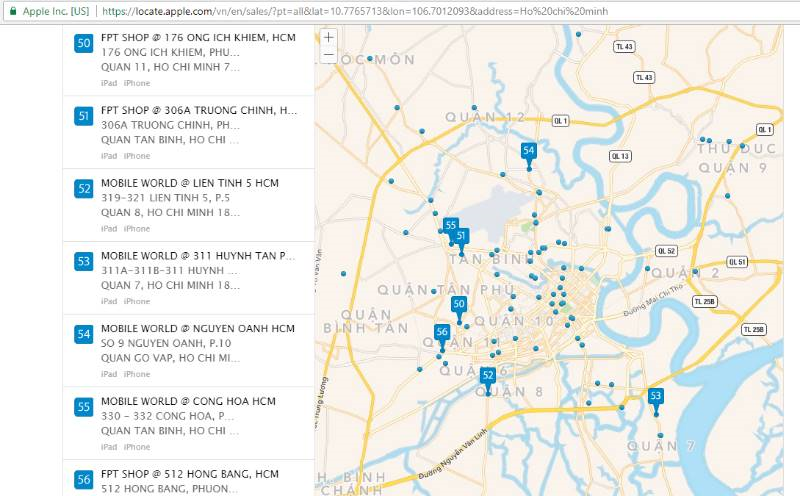Select map pin number 50
The image size is (800, 496).
pos(459,304)
